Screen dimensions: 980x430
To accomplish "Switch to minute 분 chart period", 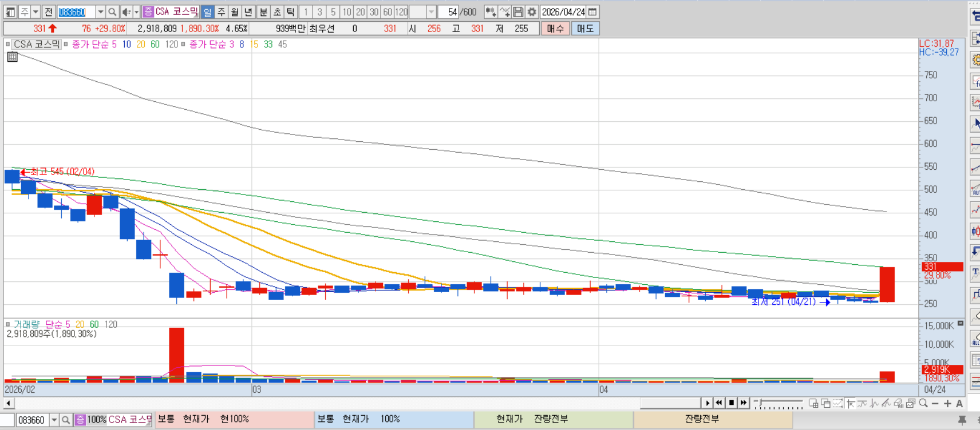I will pyautogui.click(x=263, y=12).
